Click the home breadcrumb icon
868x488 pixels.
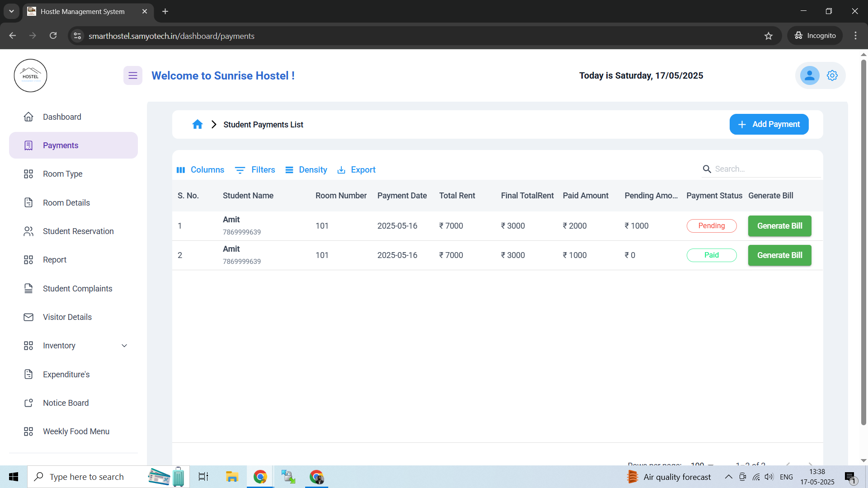[198, 124]
